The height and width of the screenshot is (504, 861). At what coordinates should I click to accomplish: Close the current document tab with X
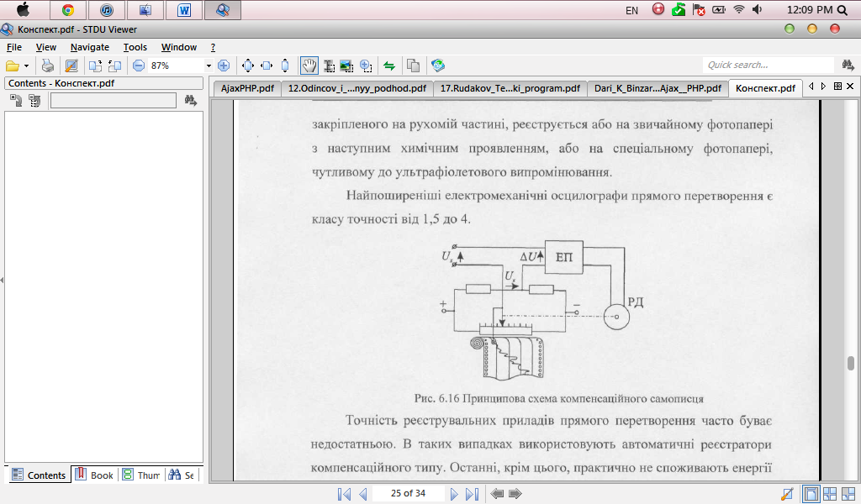coord(850,87)
